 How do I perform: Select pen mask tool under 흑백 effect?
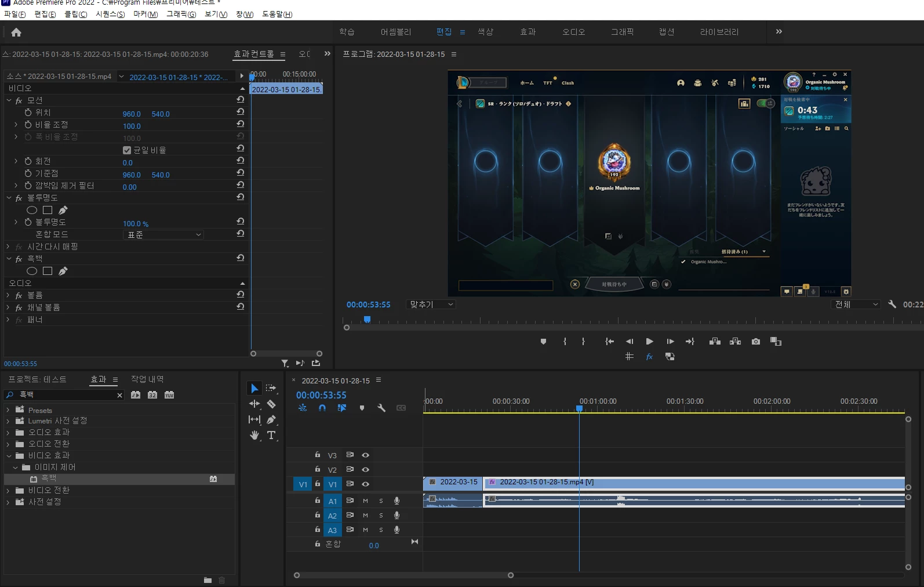pos(63,271)
